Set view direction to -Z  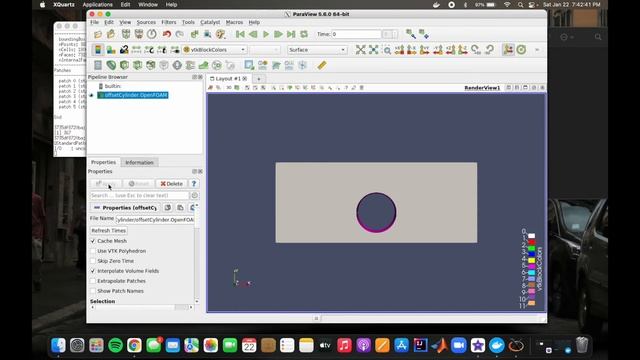463,50
